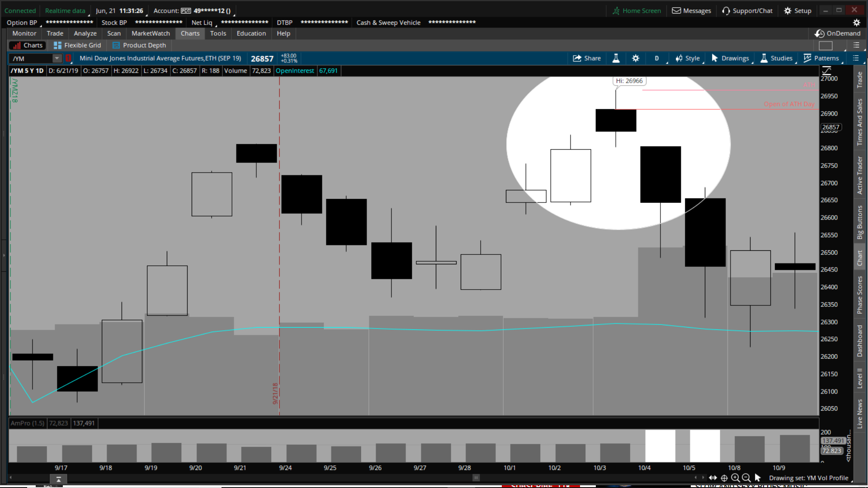Screen dimensions: 868x488
Task: Open the Product Depth sub-tab
Action: (139, 45)
